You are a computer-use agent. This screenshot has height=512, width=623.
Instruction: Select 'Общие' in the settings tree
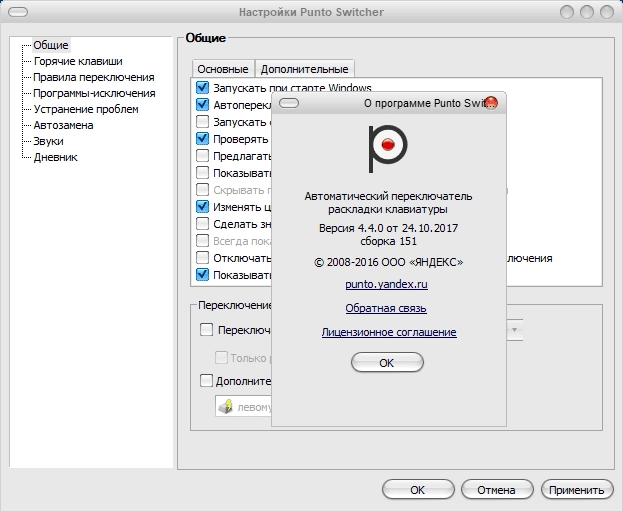click(51, 45)
